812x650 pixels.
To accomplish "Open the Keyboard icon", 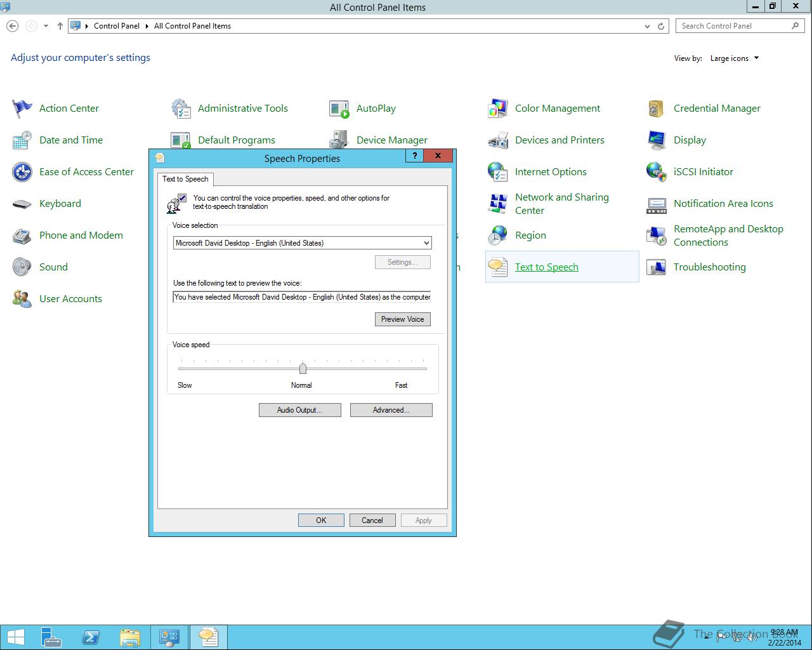I will pyautogui.click(x=22, y=204).
